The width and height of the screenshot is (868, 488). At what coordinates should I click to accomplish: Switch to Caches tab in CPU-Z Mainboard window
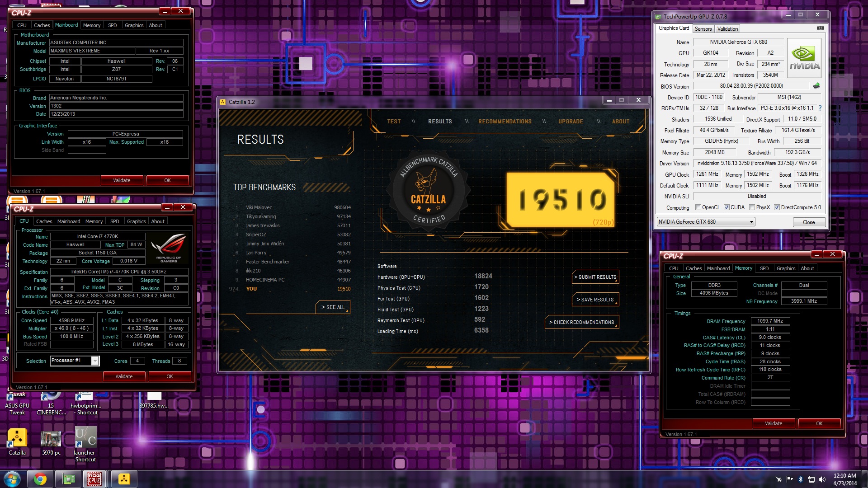tap(42, 25)
